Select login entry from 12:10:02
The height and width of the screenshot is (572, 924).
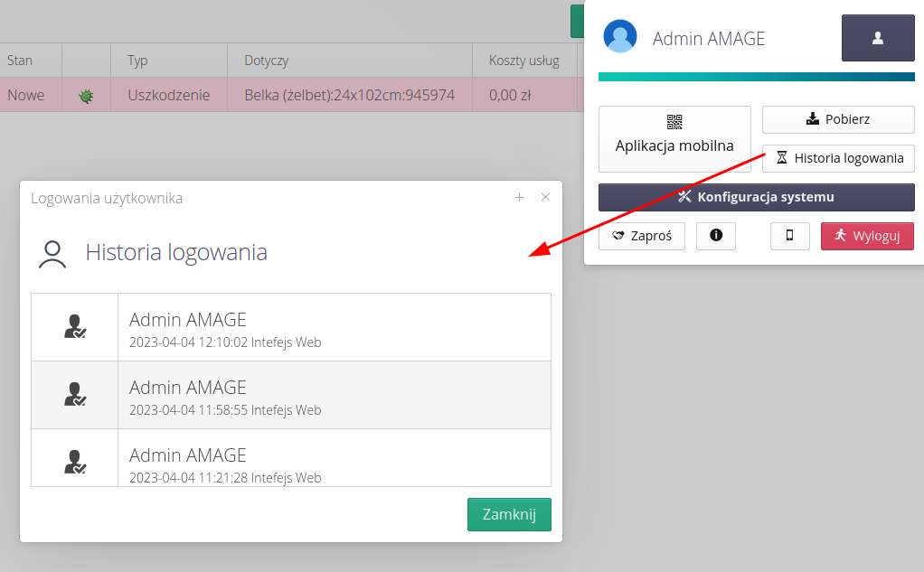point(334,328)
